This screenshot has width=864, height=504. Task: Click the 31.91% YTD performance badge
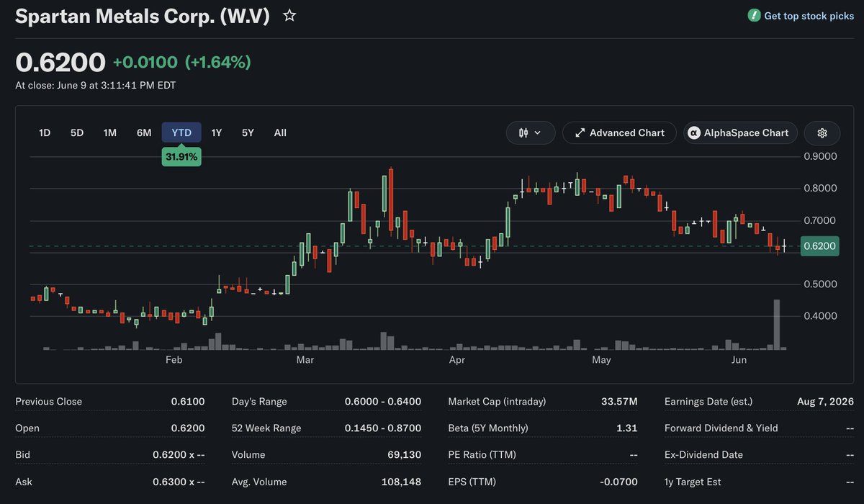[x=181, y=156]
